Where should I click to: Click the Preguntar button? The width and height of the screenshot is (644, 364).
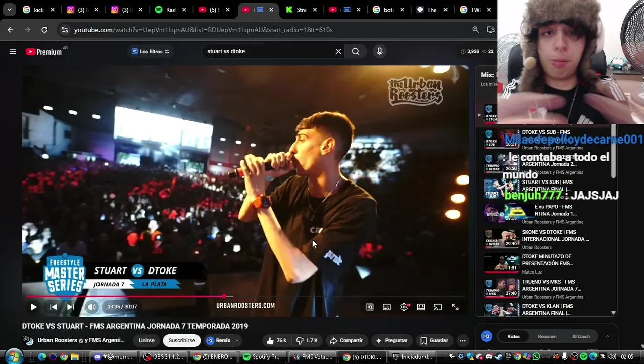click(391, 341)
